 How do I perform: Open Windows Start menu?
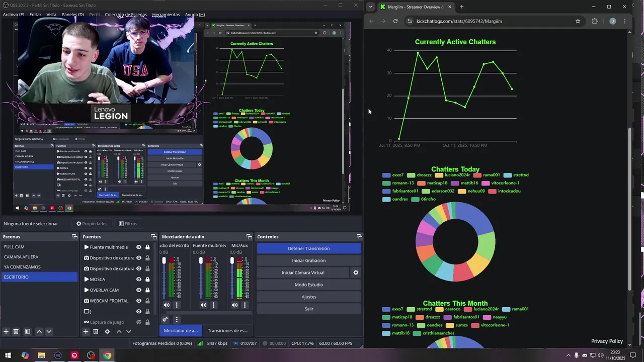[9, 355]
